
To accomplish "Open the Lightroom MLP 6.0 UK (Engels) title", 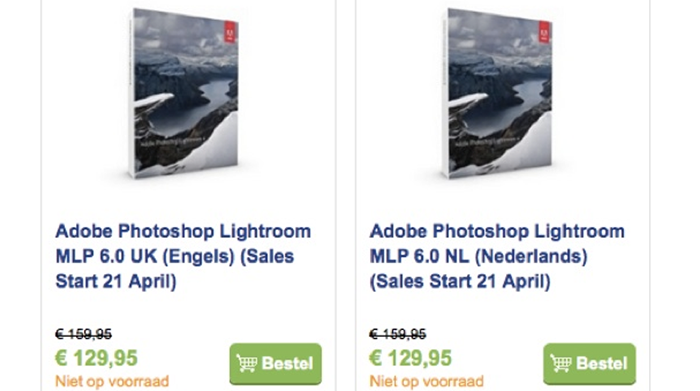I will point(183,256).
